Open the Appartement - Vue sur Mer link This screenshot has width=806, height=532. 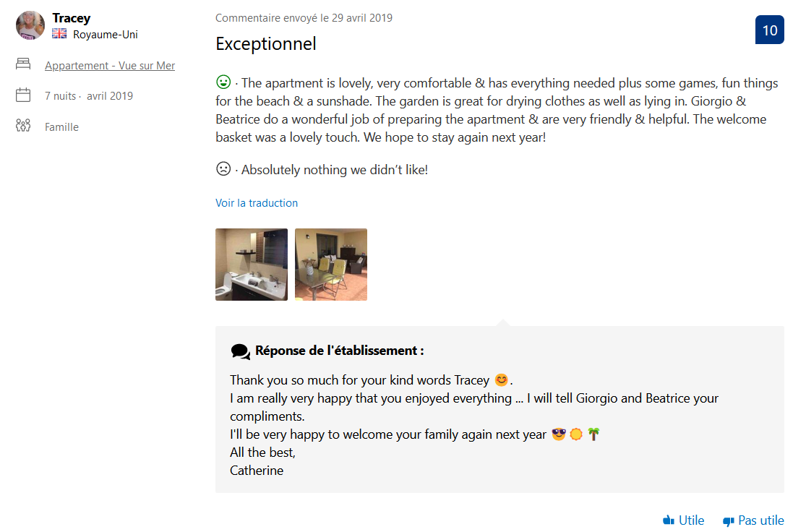[110, 66]
